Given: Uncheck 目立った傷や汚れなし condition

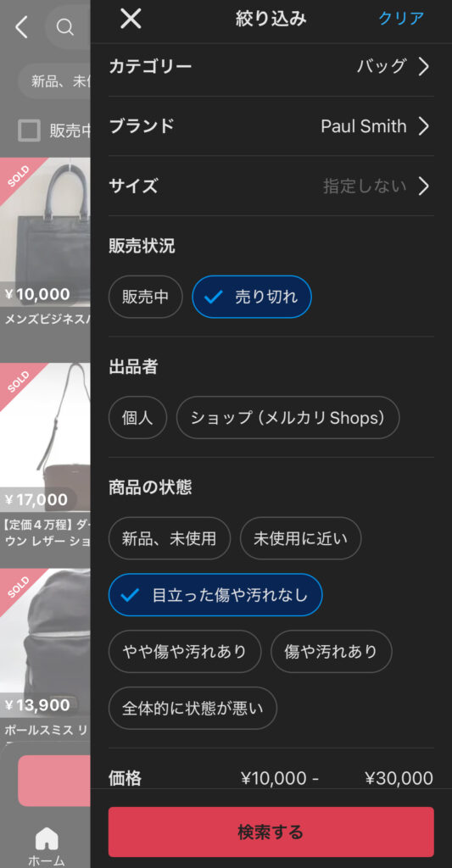Looking at the screenshot, I should tap(215, 595).
